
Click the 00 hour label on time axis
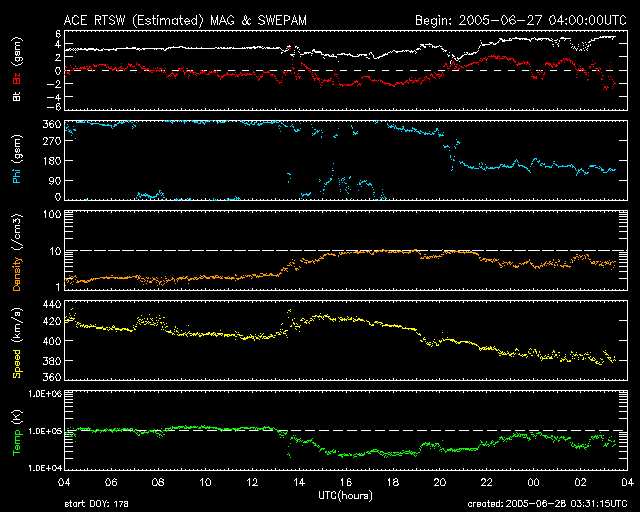pyautogui.click(x=533, y=483)
